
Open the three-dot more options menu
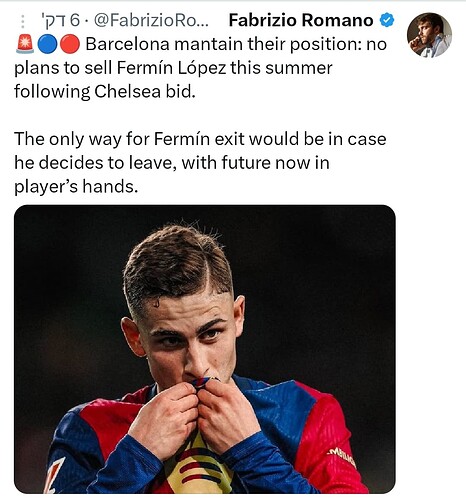(23, 21)
